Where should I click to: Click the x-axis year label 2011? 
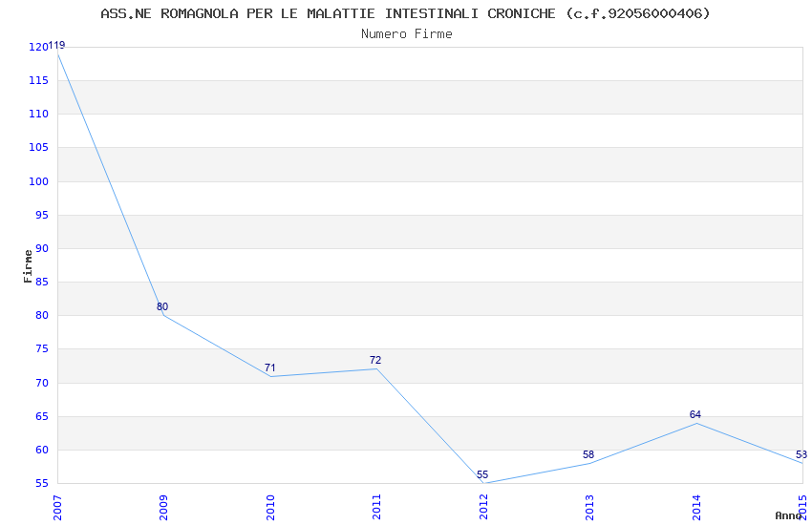click(x=376, y=508)
